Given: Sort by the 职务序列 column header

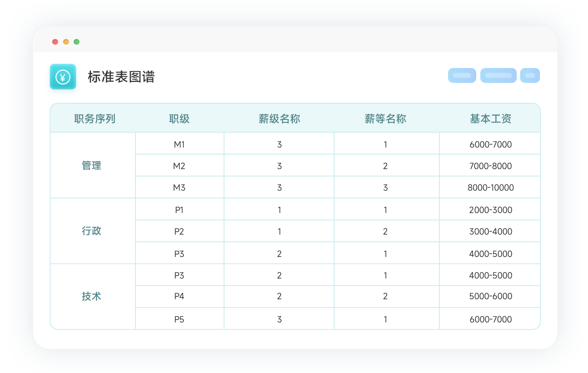Looking at the screenshot, I should (94, 119).
